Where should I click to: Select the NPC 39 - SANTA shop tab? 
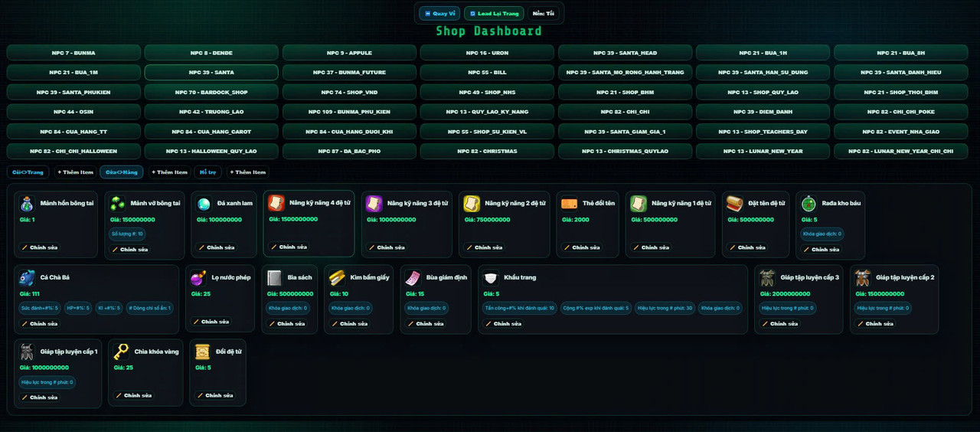pos(211,73)
